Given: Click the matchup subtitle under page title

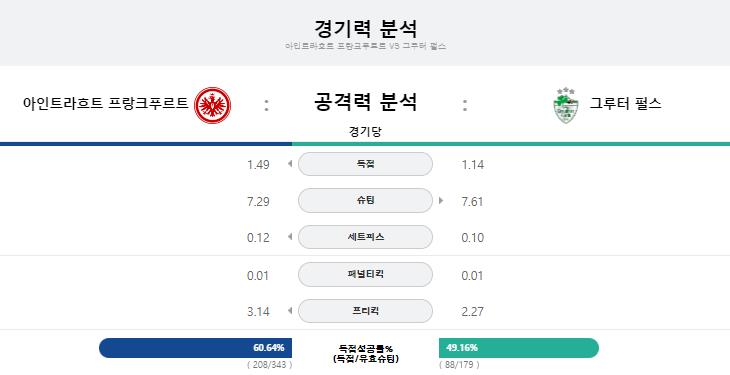Looking at the screenshot, I should click(x=365, y=46).
